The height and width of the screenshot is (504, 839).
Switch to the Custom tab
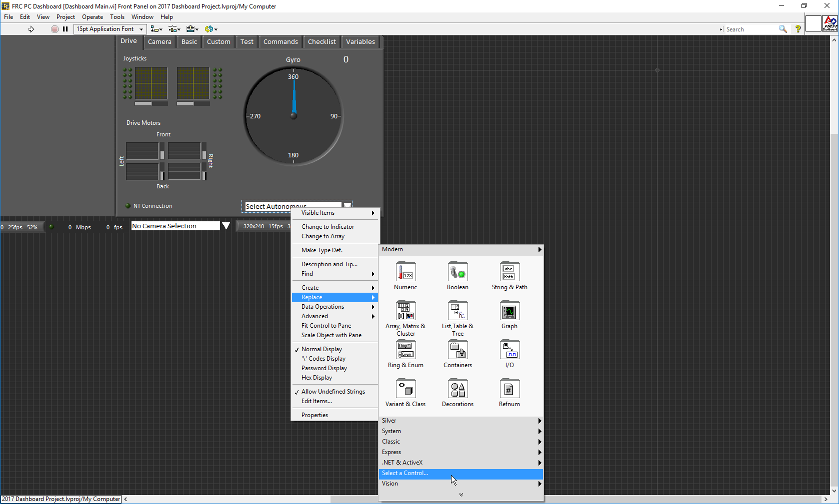218,42
